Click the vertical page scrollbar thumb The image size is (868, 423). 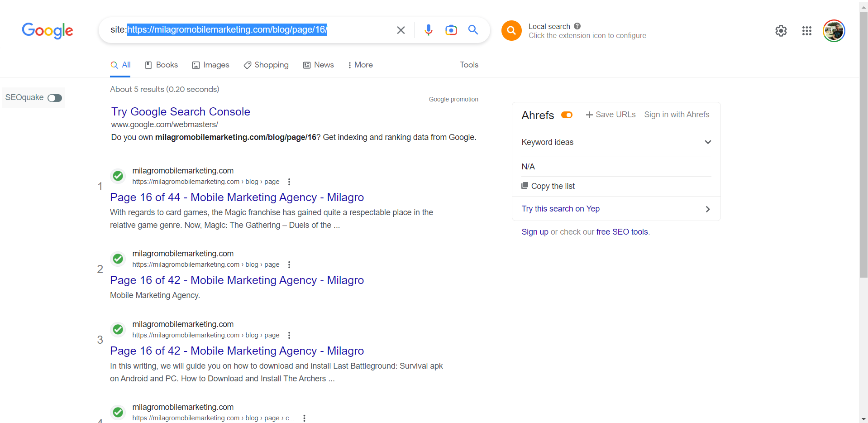pos(863,144)
